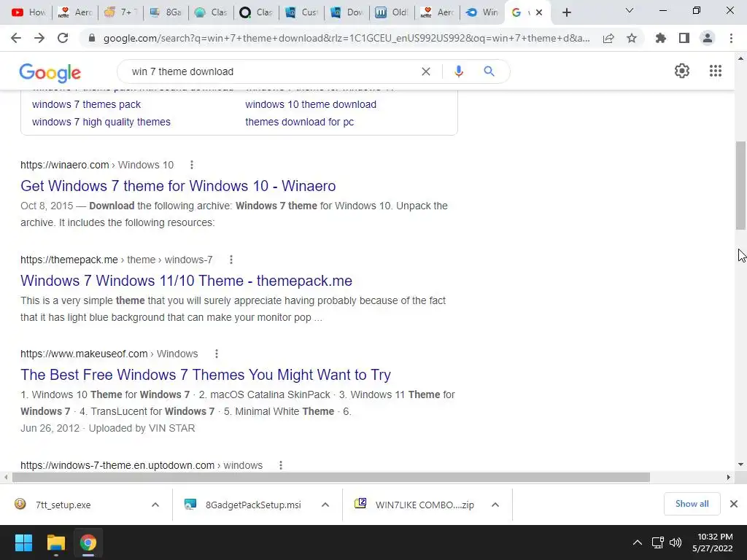Image resolution: width=747 pixels, height=560 pixels.
Task: Open the Chrome profile avatar
Action: click(x=708, y=38)
